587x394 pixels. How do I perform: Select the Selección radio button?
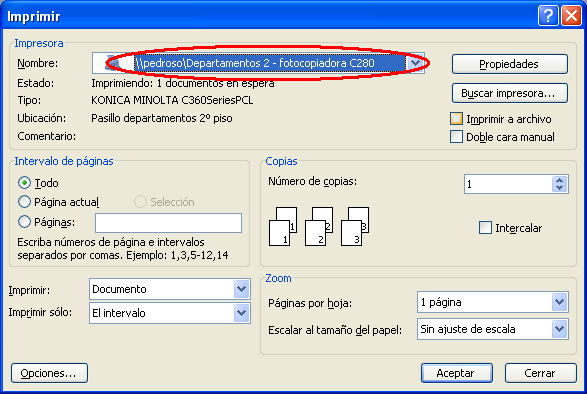click(140, 202)
